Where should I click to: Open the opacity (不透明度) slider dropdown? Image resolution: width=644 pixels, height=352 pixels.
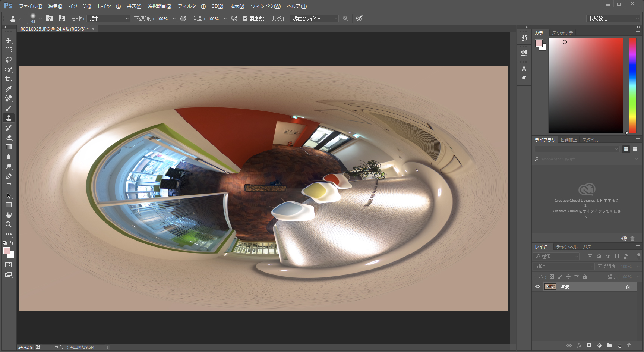(x=174, y=19)
